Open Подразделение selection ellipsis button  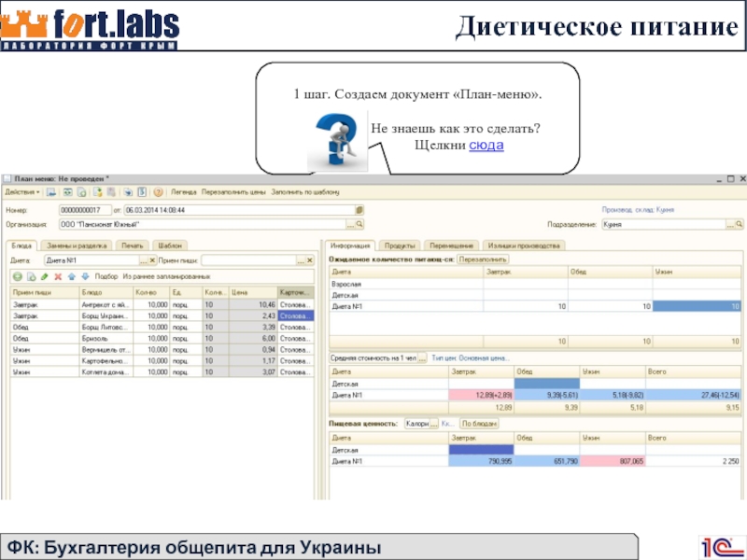[x=730, y=224]
